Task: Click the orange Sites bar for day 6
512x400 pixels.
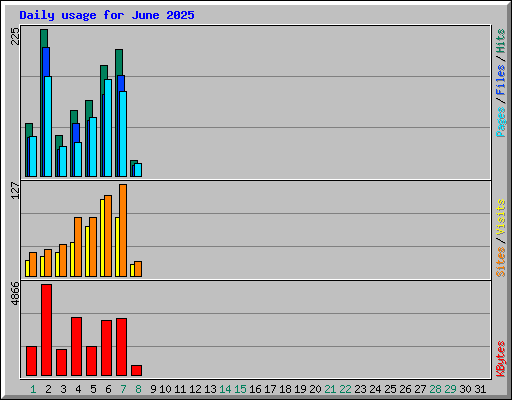Action: pyautogui.click(x=108, y=236)
